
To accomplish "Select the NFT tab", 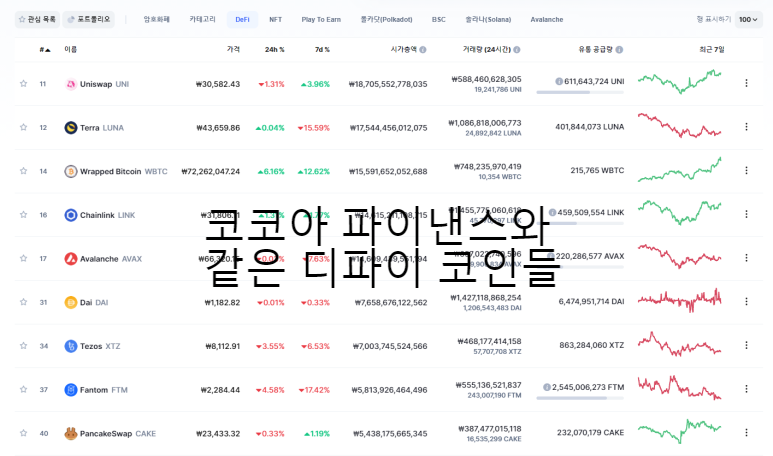I will pyautogui.click(x=276, y=20).
